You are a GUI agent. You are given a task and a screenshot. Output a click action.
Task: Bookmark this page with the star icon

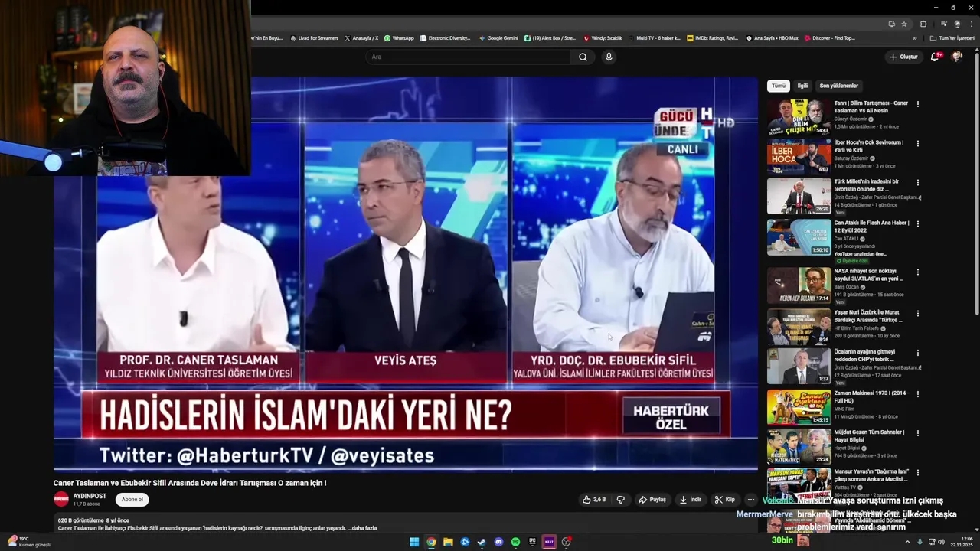click(x=904, y=24)
